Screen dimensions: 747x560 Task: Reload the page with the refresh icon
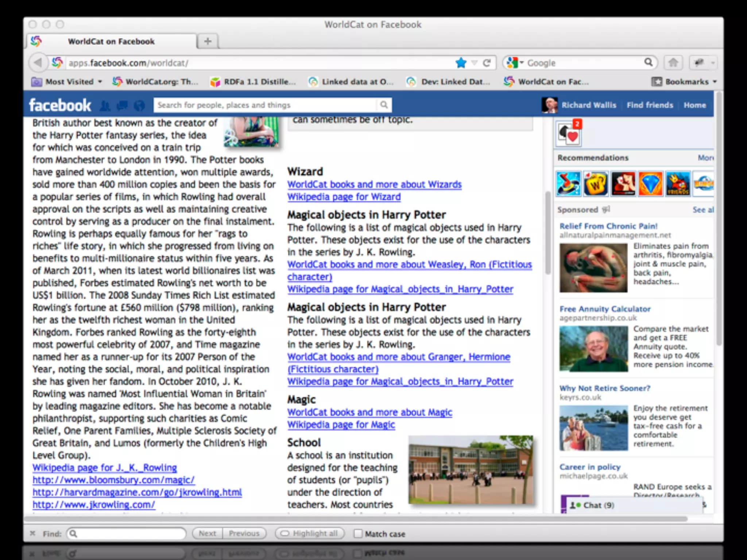coord(487,63)
